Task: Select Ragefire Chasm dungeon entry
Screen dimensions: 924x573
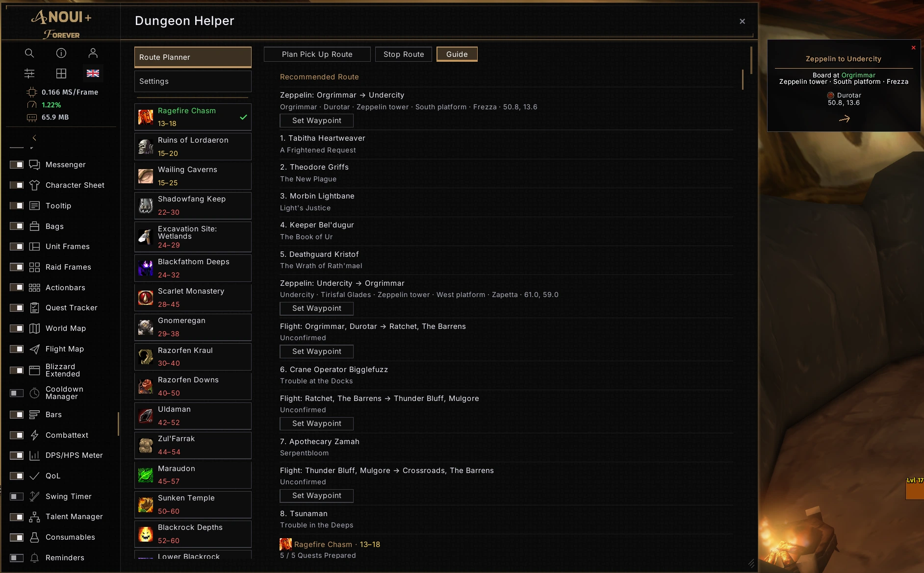Action: (x=193, y=117)
